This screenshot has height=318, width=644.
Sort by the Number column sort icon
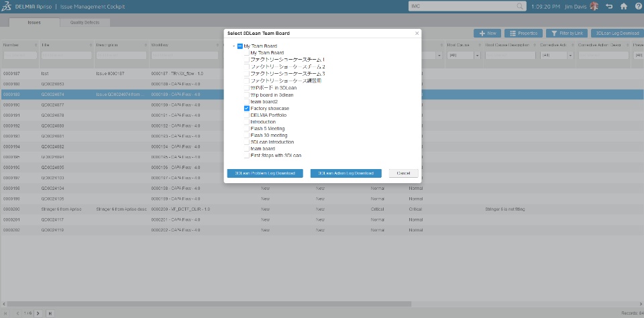(36, 45)
